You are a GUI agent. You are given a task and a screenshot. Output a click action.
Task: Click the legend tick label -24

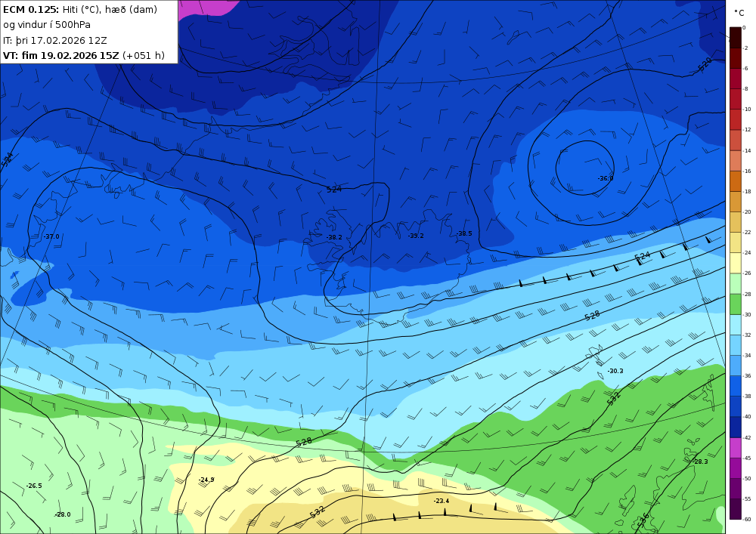746,253
